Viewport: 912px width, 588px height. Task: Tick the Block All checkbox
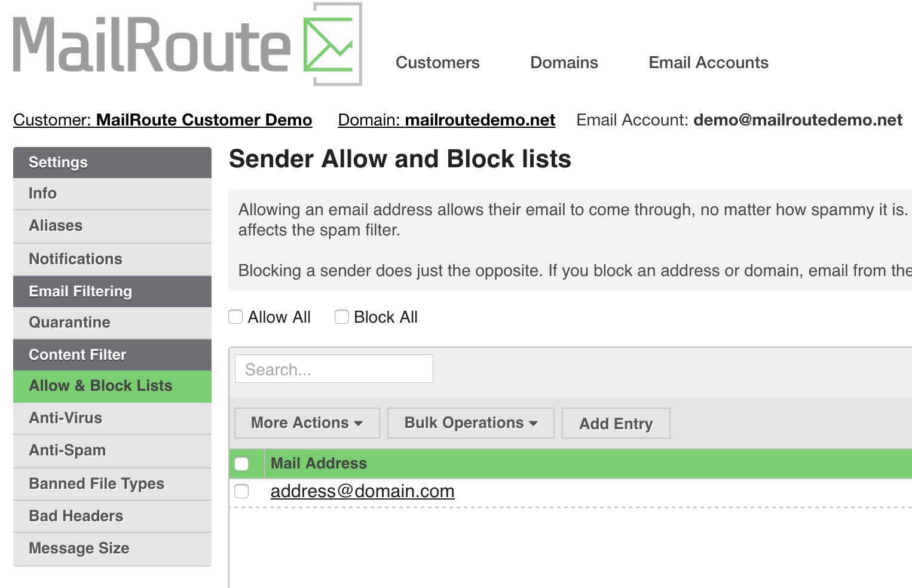[x=342, y=317]
